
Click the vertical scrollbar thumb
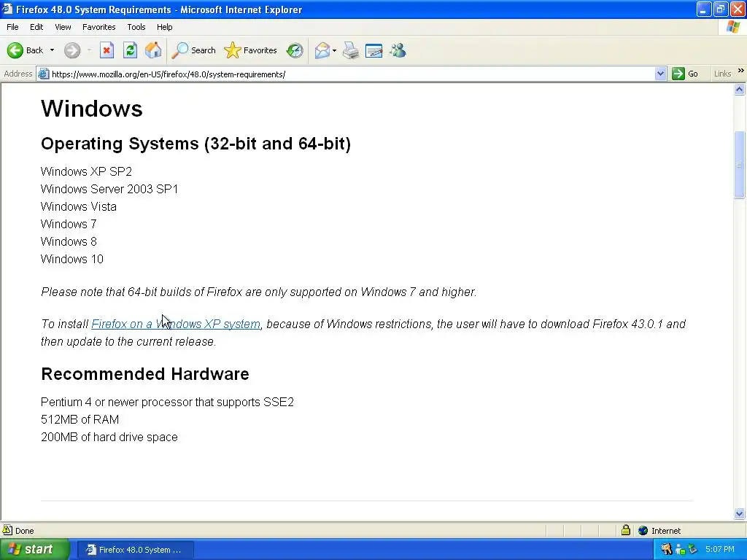click(740, 165)
